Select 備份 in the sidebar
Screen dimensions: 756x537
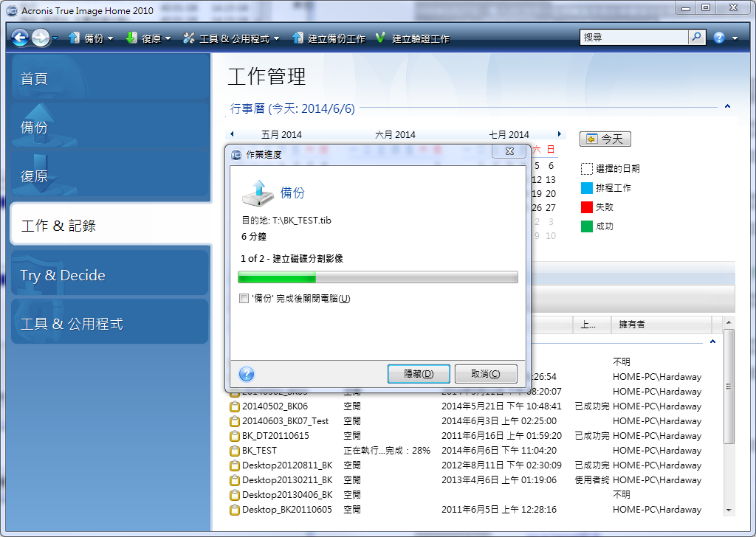[x=111, y=126]
